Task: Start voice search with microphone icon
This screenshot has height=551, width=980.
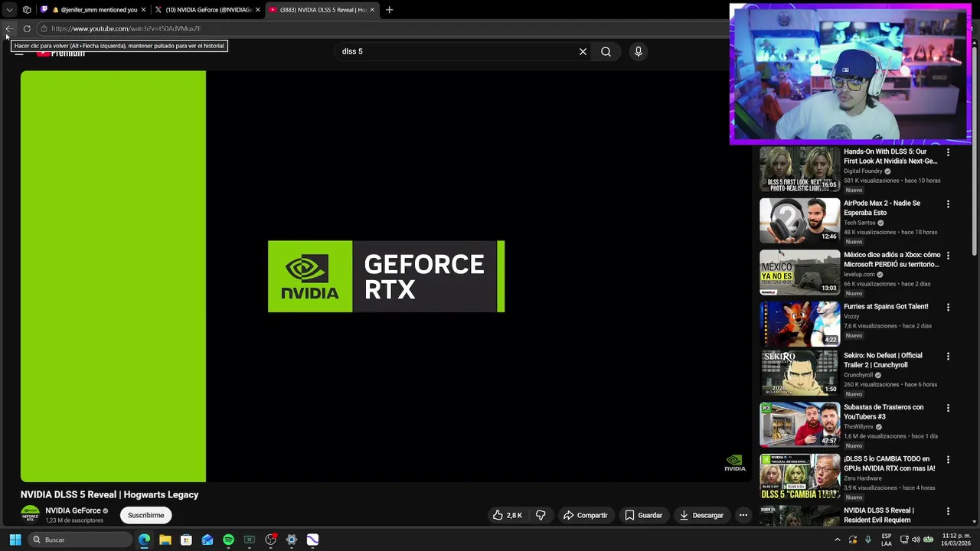Action: 639,51
